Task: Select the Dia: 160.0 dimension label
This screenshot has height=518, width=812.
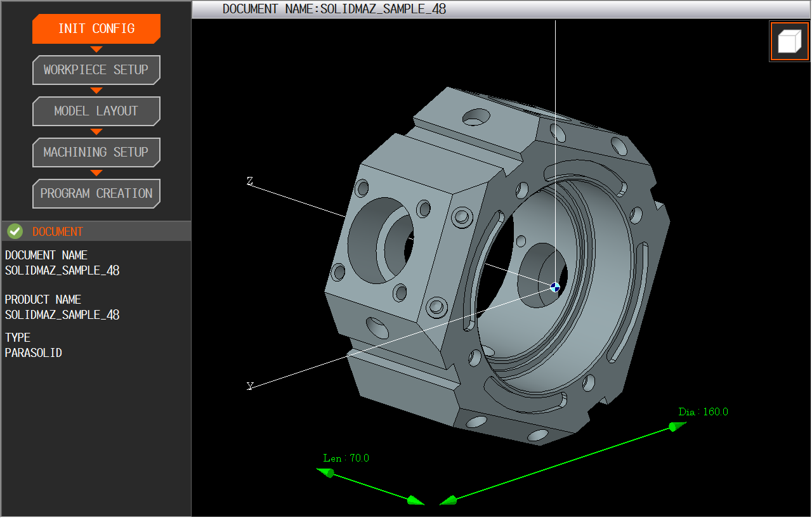Action: tap(703, 412)
